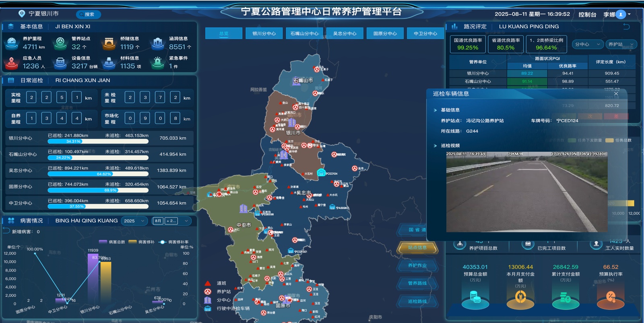Click the 工人实时数量 worker icon
Image resolution: width=644 pixels, height=323 pixels.
point(596,244)
